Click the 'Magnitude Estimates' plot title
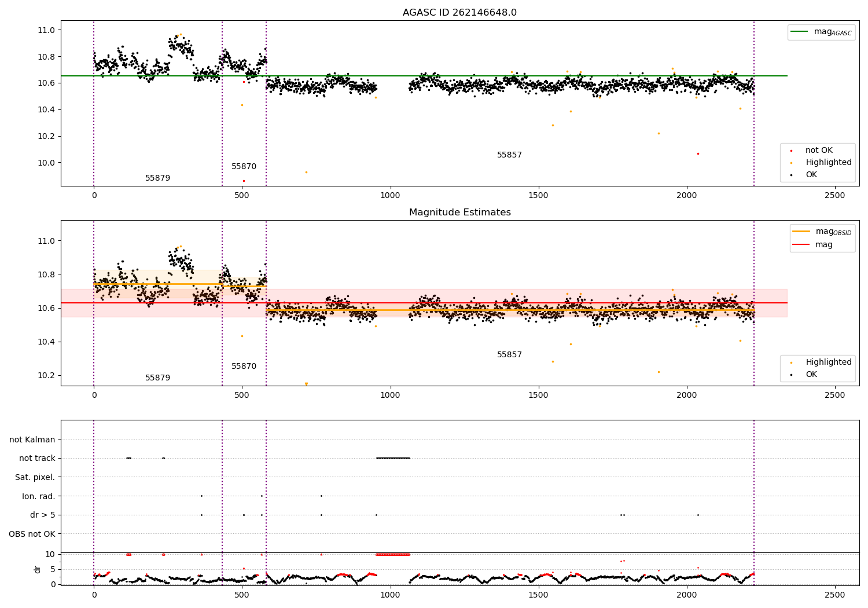The width and height of the screenshot is (868, 608). (x=459, y=213)
